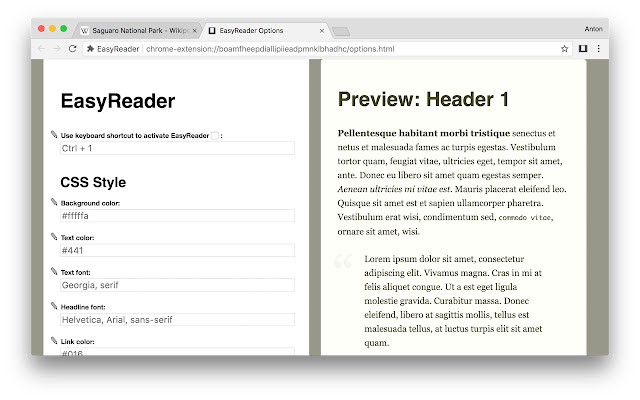The image size is (640, 400).
Task: Click the Headline font field Helvetica, Arial
Action: point(177,320)
